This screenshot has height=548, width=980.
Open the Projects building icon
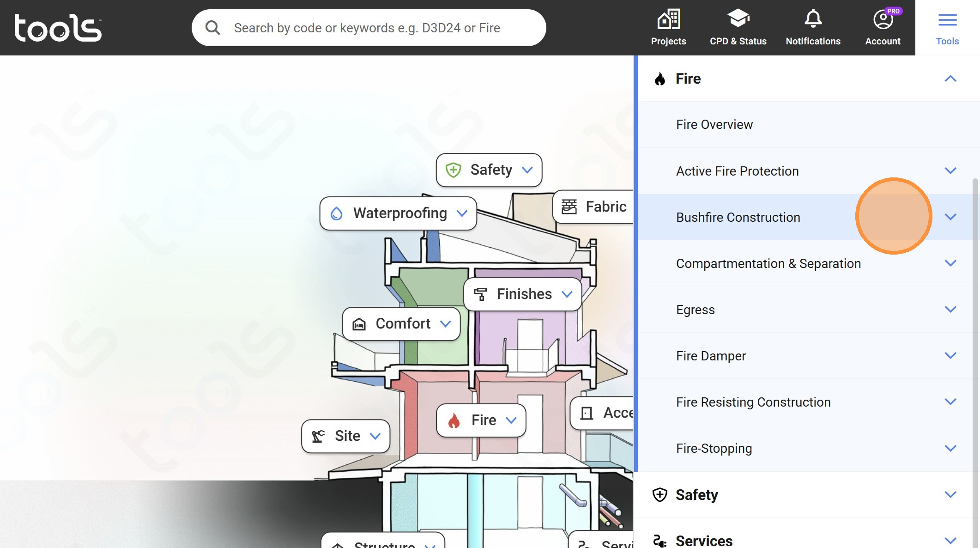668,19
